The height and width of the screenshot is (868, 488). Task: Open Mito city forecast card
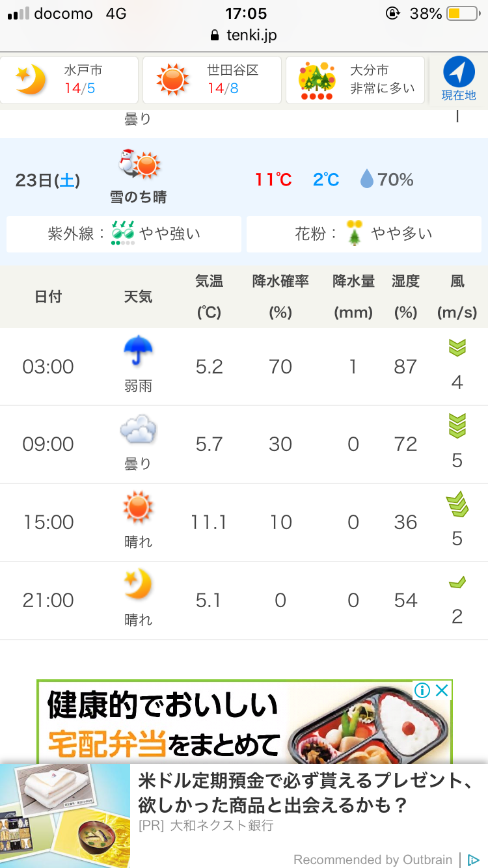(70, 80)
